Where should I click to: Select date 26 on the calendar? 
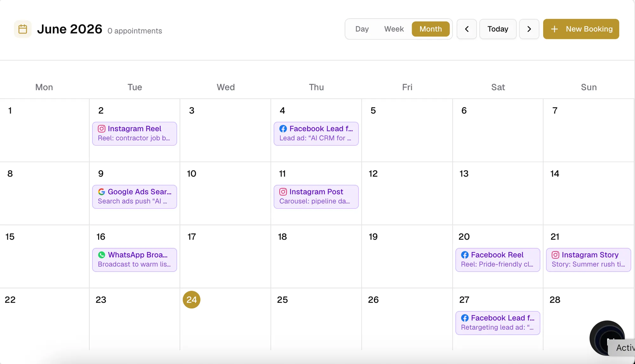(373, 300)
